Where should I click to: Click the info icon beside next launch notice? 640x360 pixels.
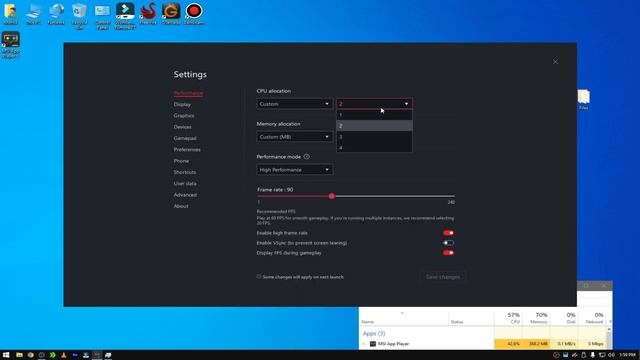click(x=259, y=276)
